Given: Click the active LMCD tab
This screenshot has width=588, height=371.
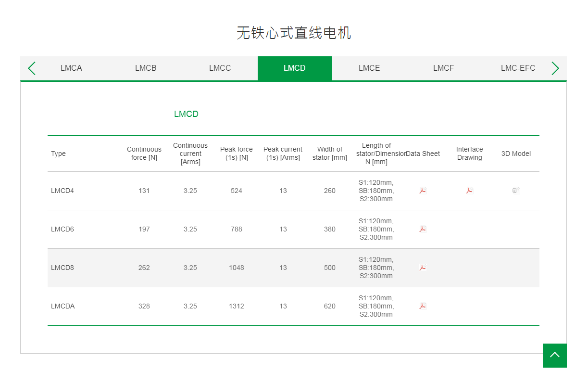Looking at the screenshot, I should coord(295,68).
